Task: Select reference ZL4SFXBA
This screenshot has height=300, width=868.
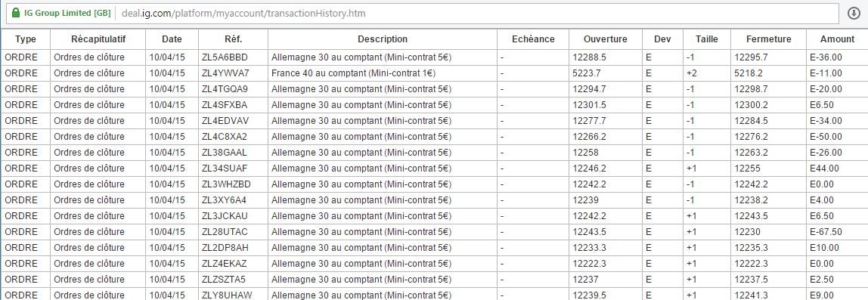Action: pos(225,104)
